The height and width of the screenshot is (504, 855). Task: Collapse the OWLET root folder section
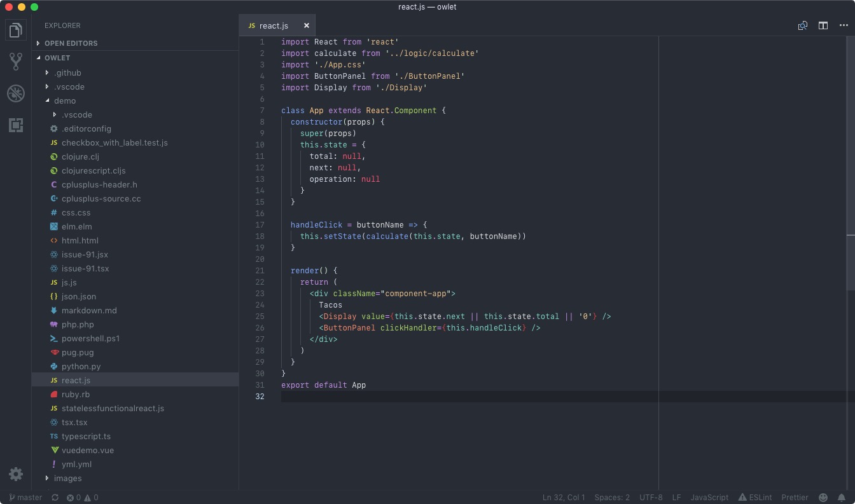pos(135,58)
